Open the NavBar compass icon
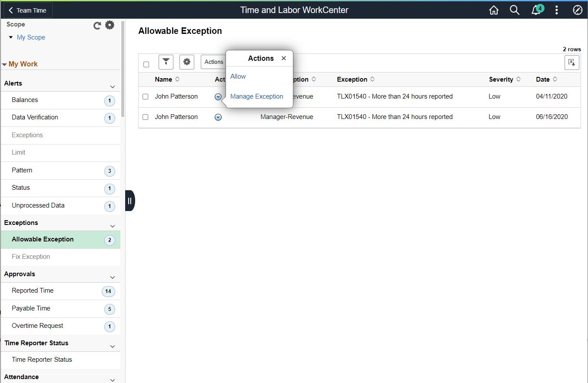 coord(577,10)
